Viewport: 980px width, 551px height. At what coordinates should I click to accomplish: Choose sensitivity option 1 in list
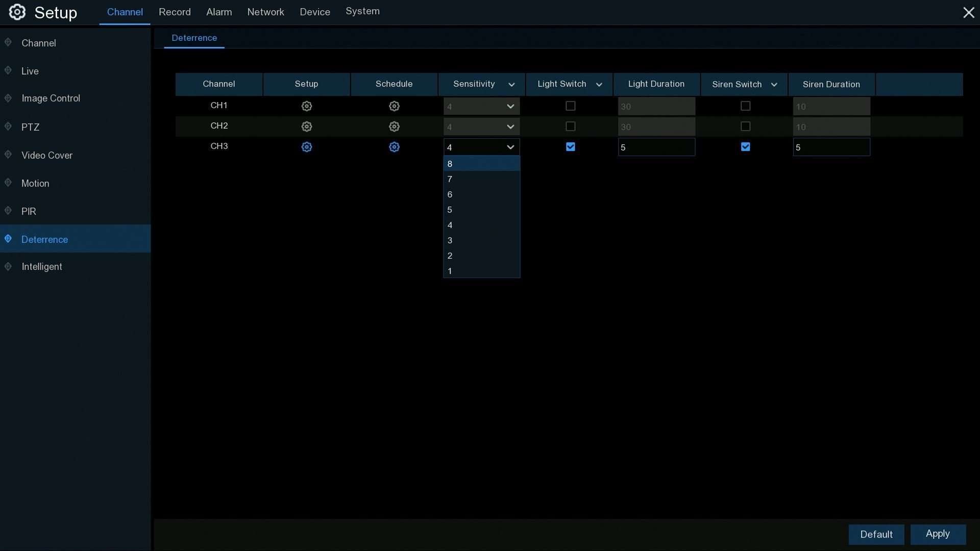481,271
